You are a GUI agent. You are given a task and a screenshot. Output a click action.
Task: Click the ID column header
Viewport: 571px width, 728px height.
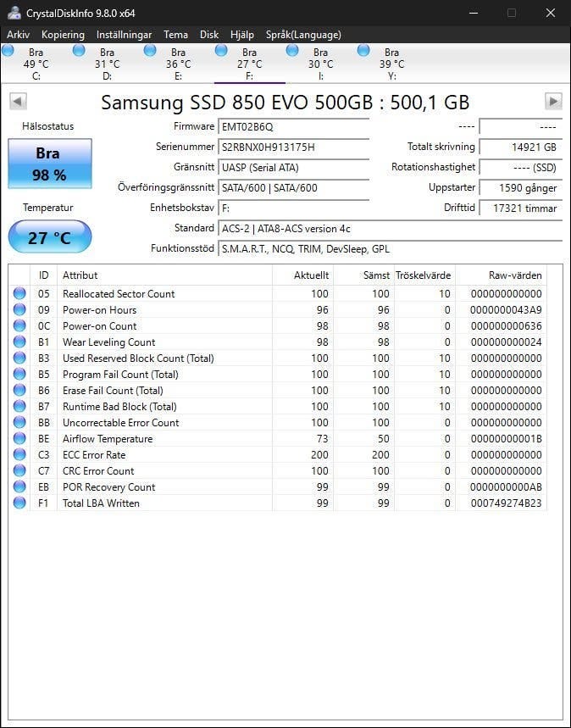pyautogui.click(x=44, y=275)
